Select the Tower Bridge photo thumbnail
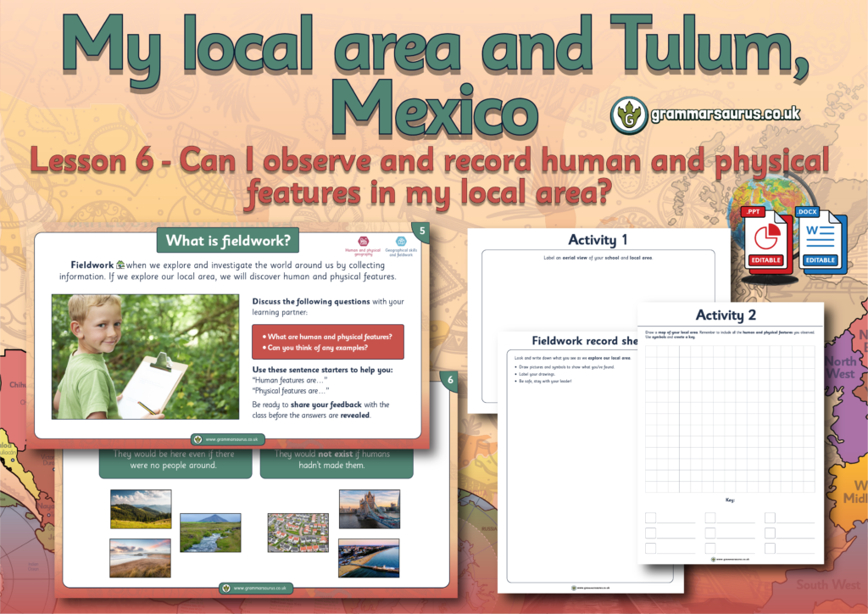The width and height of the screenshot is (868, 614). click(369, 509)
